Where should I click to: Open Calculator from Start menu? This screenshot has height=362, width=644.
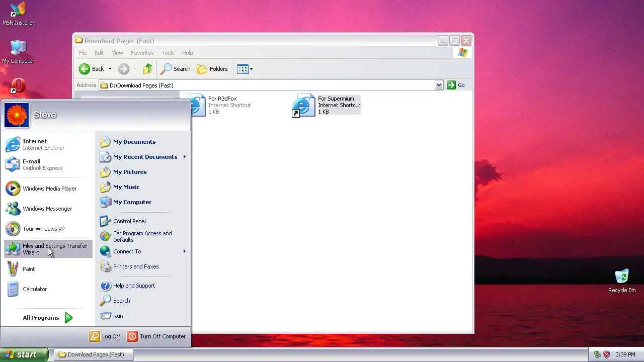pos(48,289)
